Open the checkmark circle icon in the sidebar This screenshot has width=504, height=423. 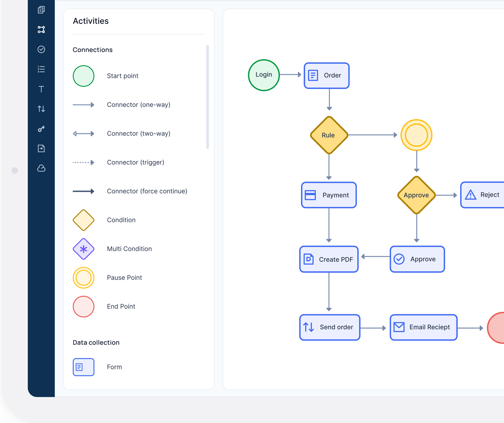[41, 49]
